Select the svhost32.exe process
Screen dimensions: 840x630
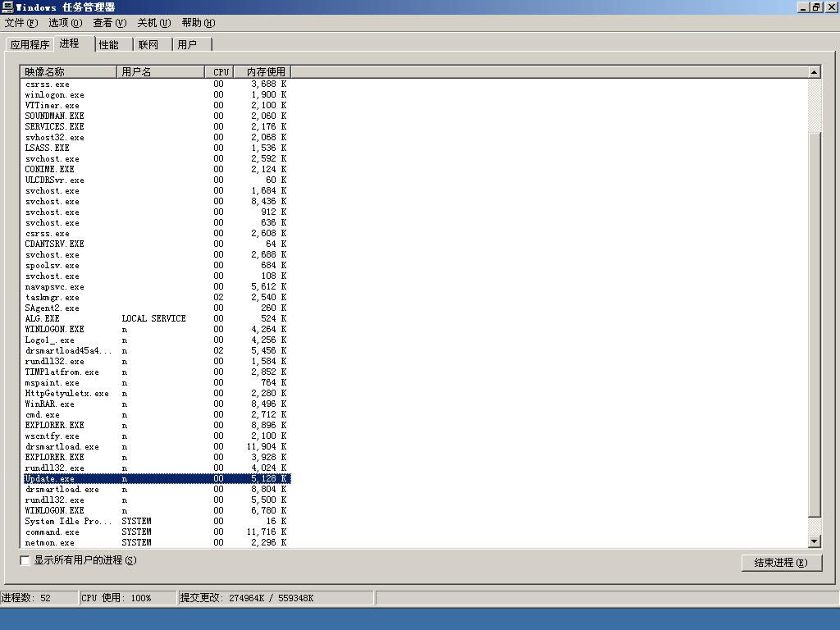click(x=156, y=138)
